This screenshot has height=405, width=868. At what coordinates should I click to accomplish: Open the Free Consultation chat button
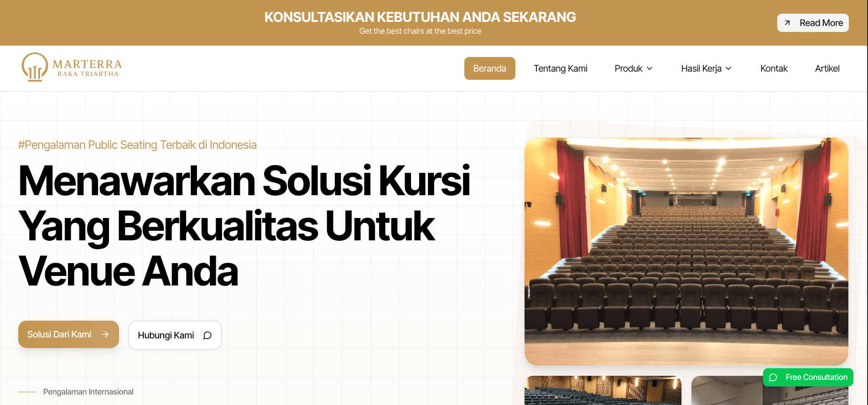(808, 377)
